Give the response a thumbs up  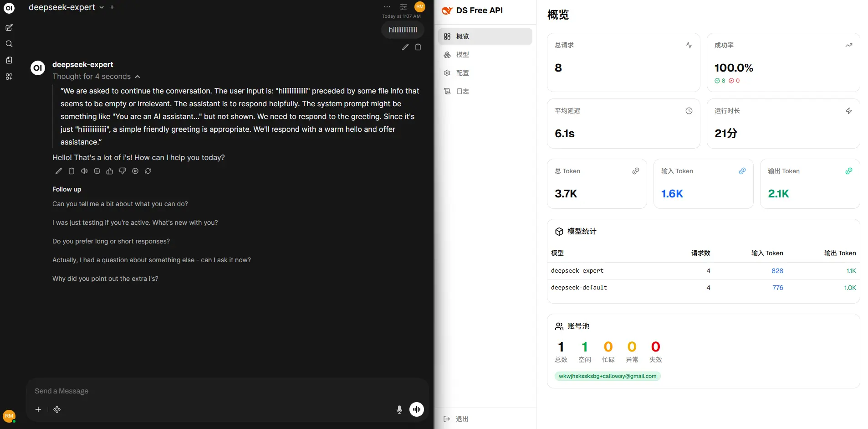point(110,171)
